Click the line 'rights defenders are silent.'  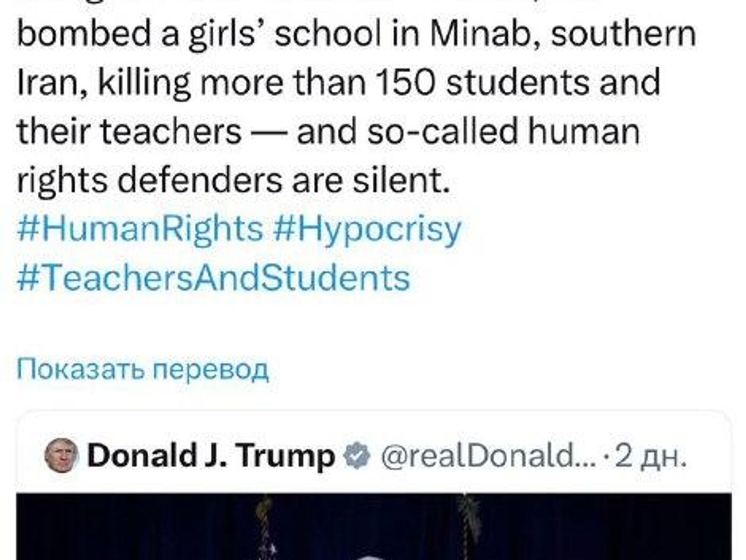click(233, 180)
